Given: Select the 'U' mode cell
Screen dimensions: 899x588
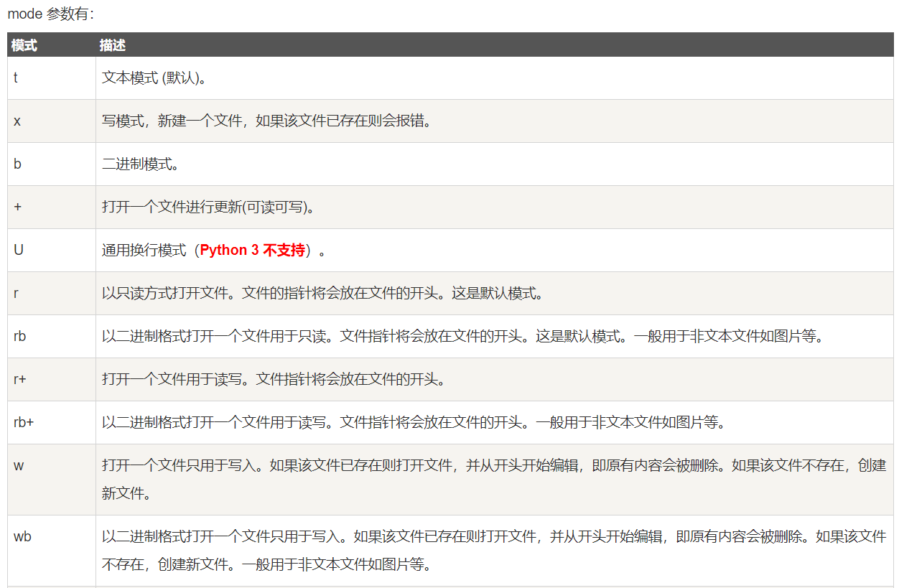Looking at the screenshot, I should (x=52, y=250).
